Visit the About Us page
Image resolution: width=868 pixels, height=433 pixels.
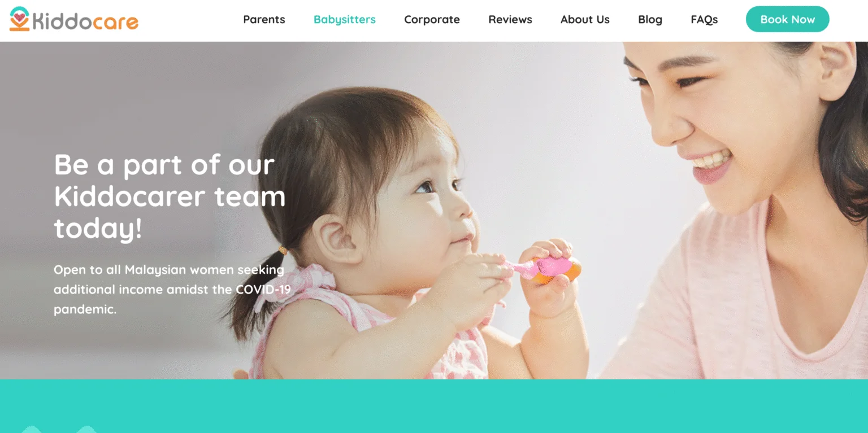pyautogui.click(x=585, y=19)
